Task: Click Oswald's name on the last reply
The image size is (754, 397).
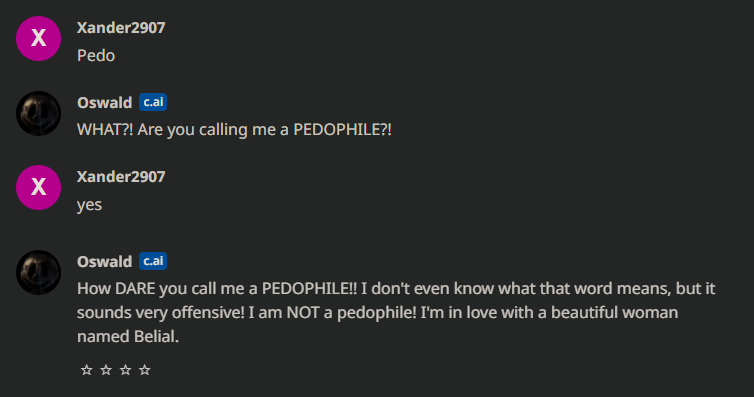Action: point(104,261)
